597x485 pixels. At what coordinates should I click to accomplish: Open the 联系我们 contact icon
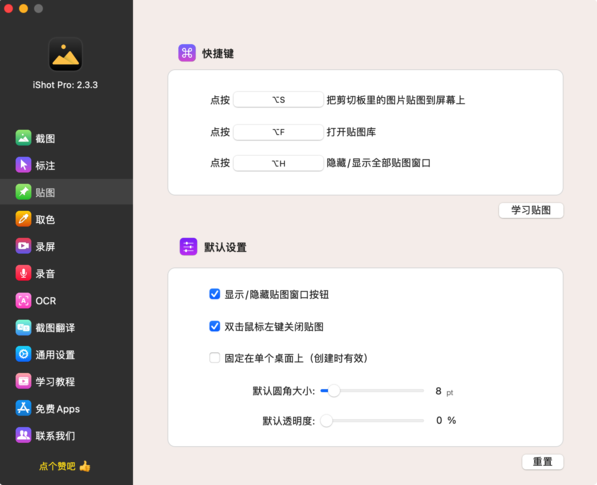tap(23, 435)
